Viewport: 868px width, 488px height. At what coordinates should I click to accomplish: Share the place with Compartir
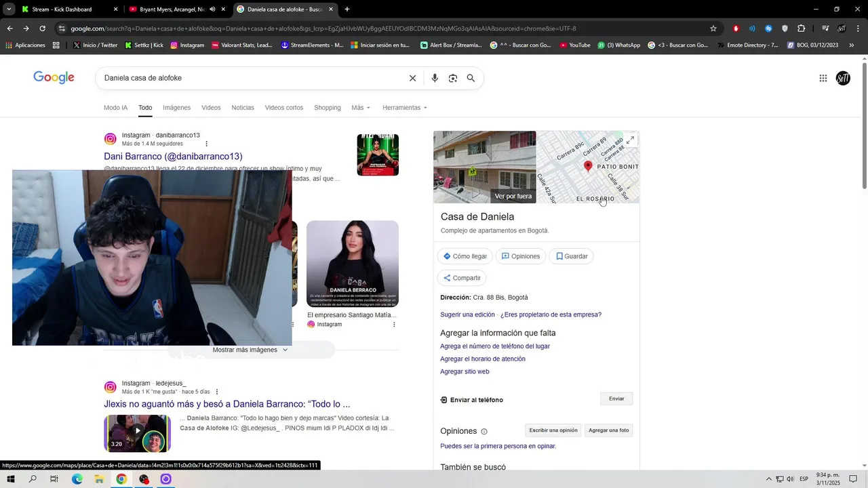pos(462,278)
